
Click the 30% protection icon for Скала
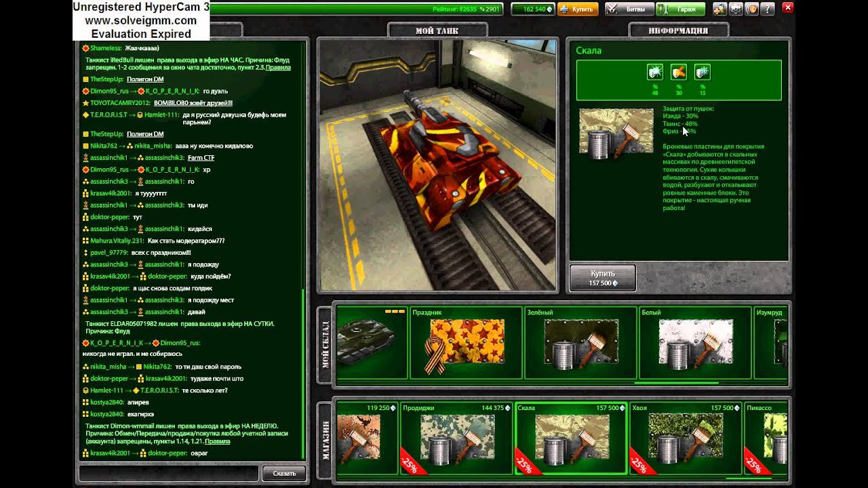679,72
